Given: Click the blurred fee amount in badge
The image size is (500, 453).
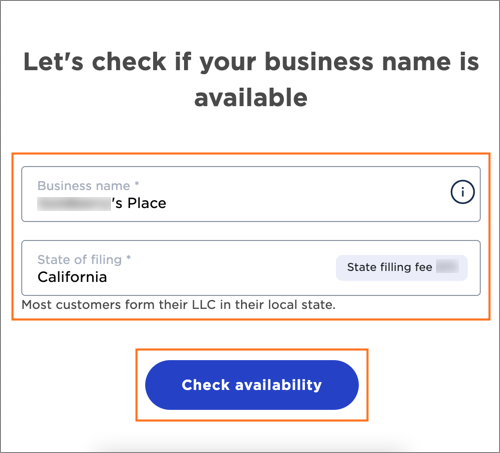Looking at the screenshot, I should 448,267.
